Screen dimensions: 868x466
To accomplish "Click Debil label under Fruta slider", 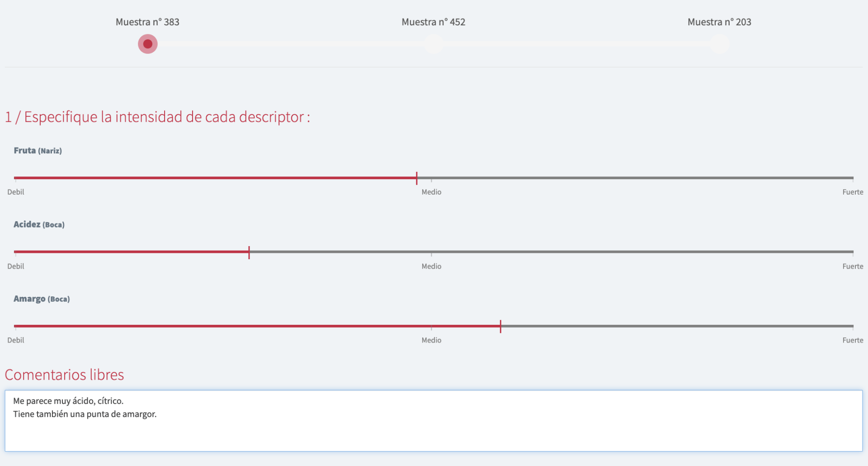I will (16, 192).
